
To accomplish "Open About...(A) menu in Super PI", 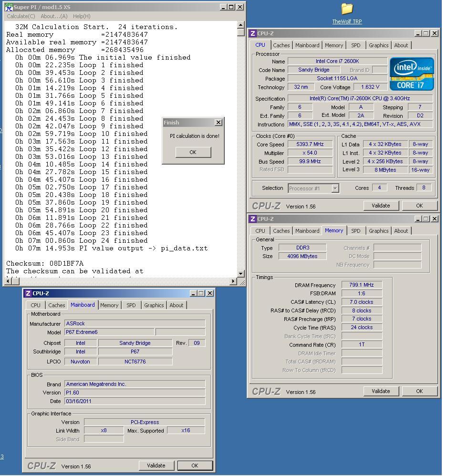I will pyautogui.click(x=54, y=16).
